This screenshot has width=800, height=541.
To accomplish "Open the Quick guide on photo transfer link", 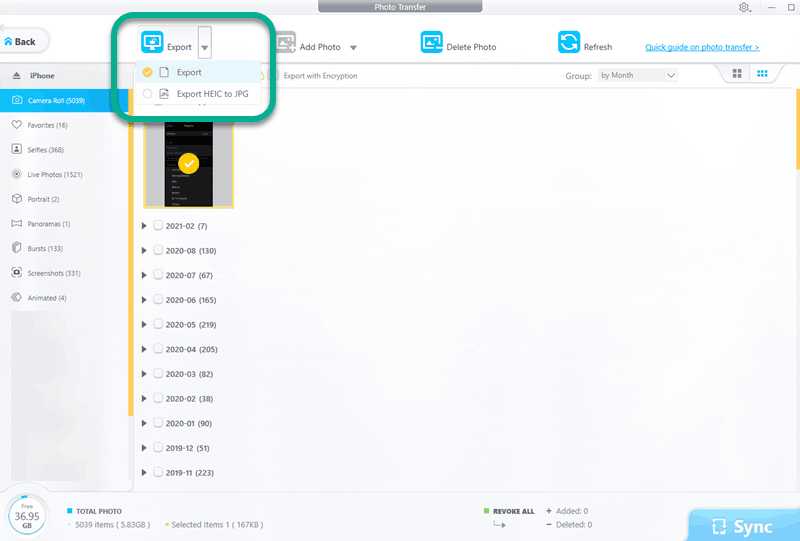I will pyautogui.click(x=702, y=47).
